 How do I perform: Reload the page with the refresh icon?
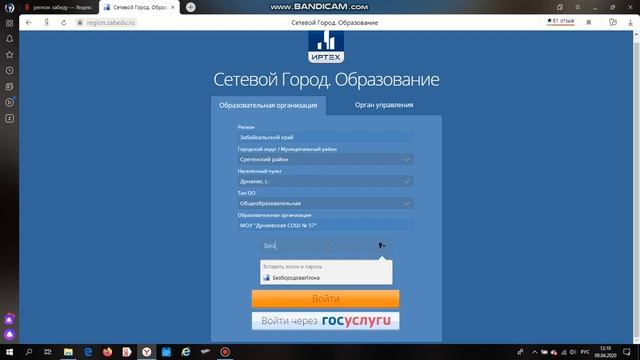click(x=64, y=22)
